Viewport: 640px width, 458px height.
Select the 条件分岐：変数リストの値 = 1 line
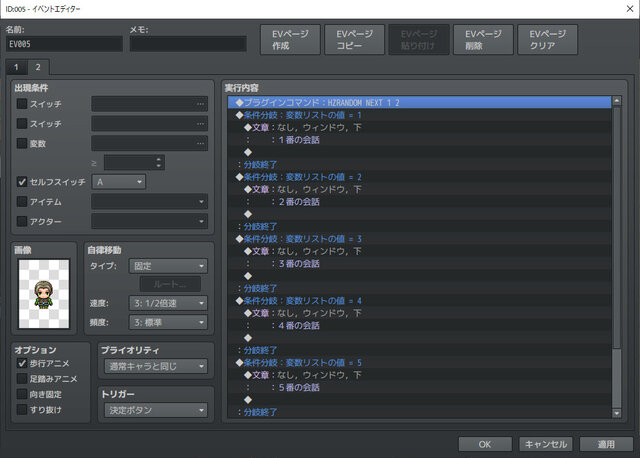coord(419,115)
